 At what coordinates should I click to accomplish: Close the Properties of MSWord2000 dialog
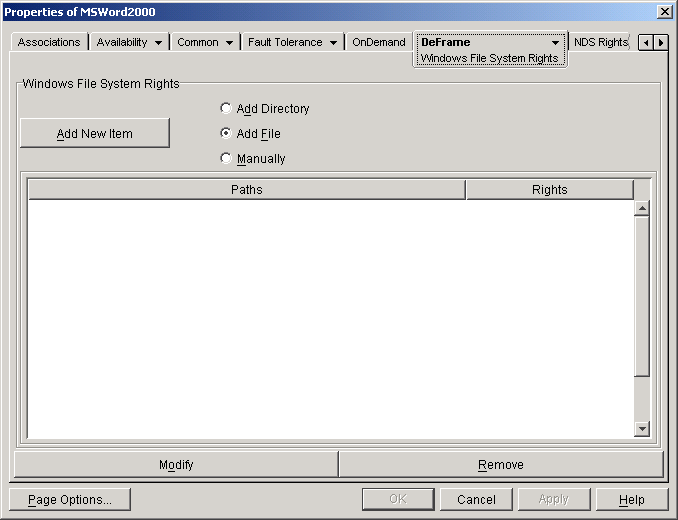(664, 12)
